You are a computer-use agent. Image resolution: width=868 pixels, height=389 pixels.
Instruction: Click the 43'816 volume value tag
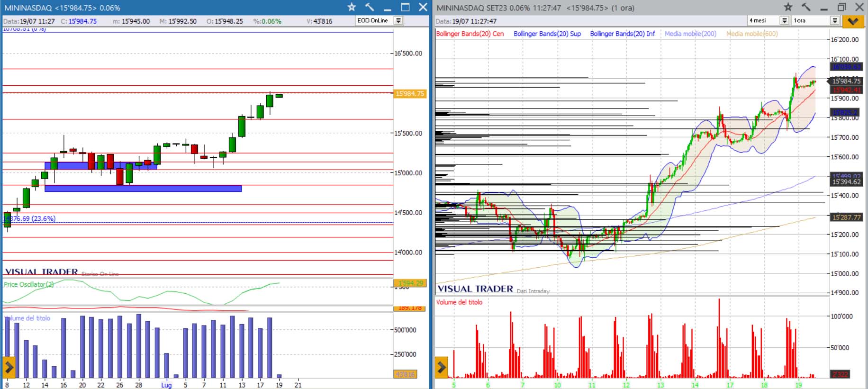(405, 374)
